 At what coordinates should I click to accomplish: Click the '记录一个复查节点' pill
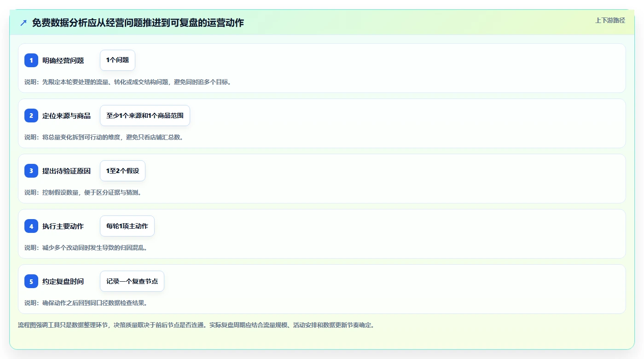pos(132,281)
